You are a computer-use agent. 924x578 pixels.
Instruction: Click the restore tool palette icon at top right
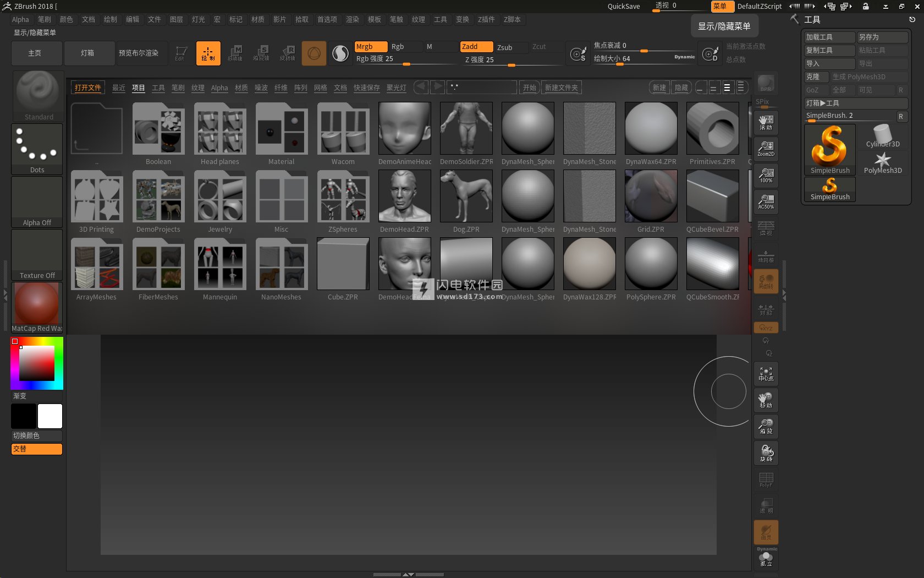[912, 19]
